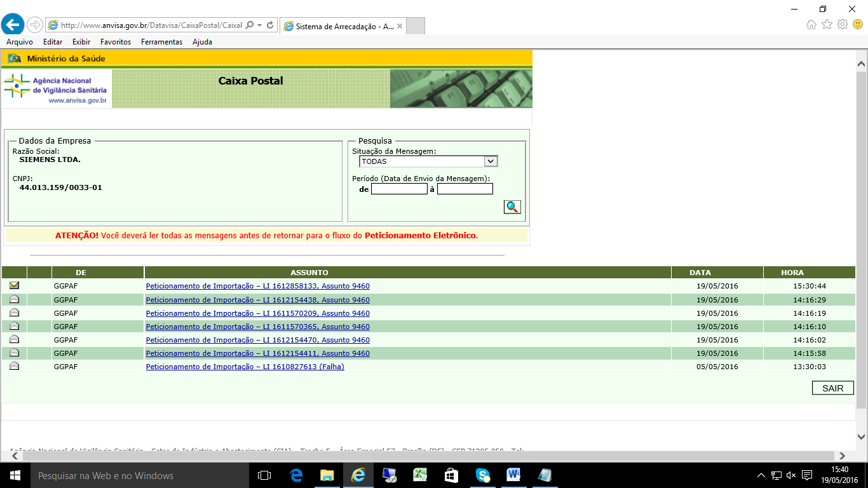Click envelope icon of the 14:16:29 message
The image size is (868, 488).
(14, 299)
